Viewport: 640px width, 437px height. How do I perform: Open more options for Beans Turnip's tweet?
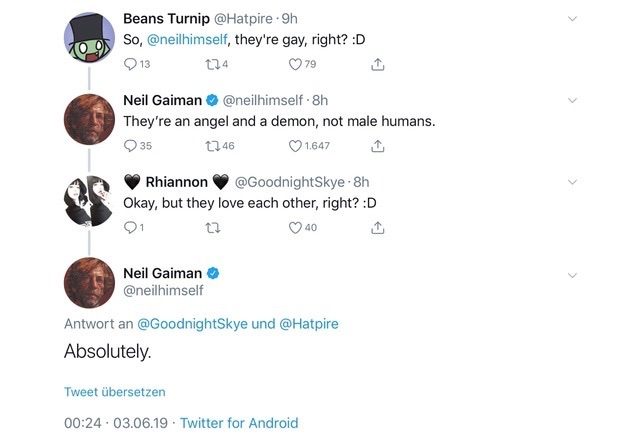(x=572, y=19)
